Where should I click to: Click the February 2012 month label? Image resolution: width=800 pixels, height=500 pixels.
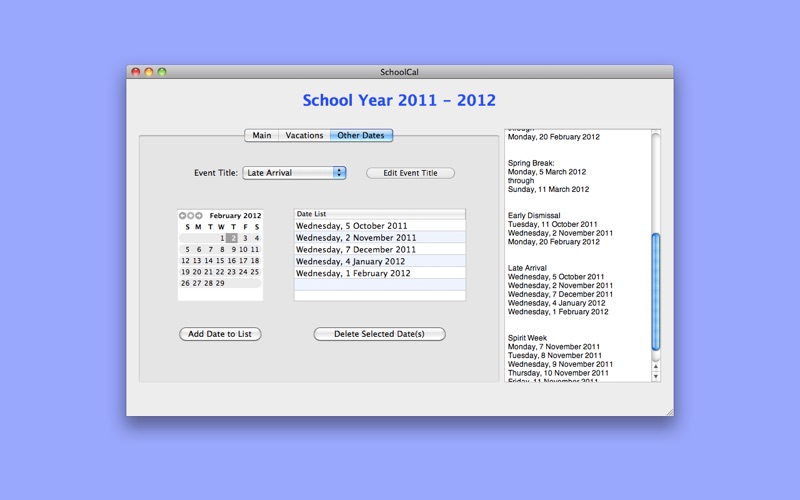point(235,216)
